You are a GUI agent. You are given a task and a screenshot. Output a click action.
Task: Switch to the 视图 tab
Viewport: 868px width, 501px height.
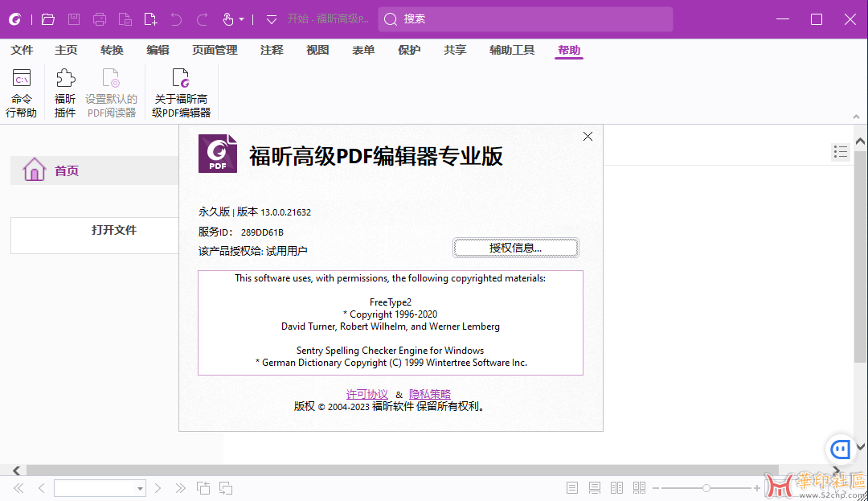coord(317,50)
